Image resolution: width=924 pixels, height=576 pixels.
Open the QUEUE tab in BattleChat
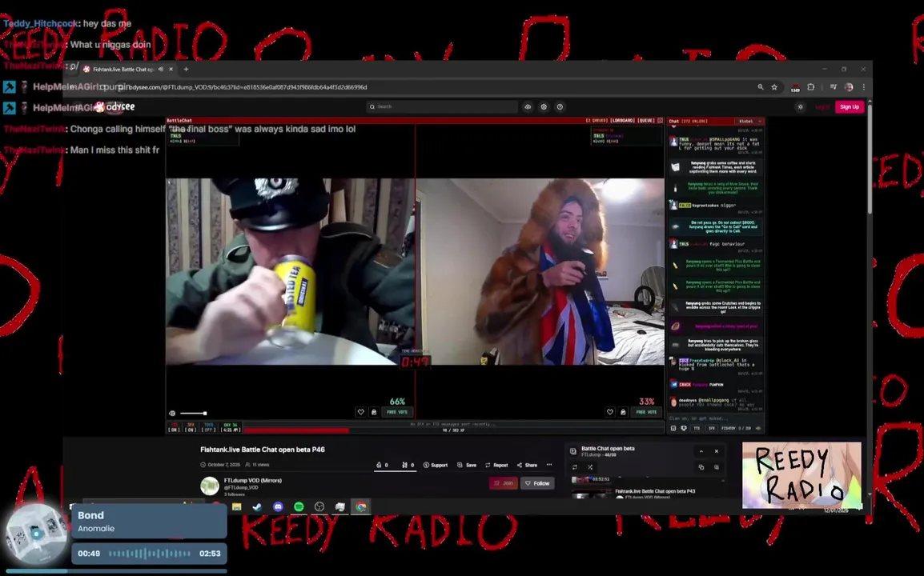click(x=646, y=121)
